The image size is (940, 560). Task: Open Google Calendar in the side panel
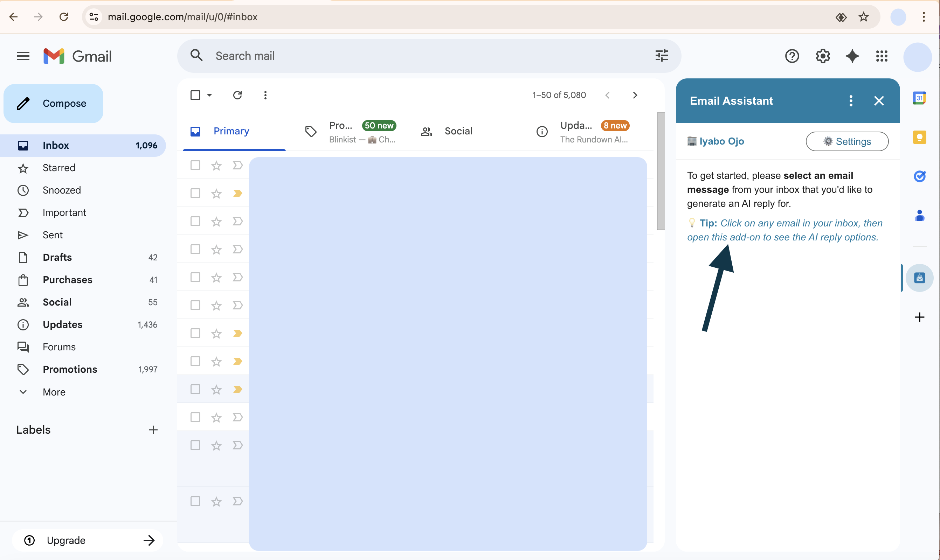(x=920, y=97)
